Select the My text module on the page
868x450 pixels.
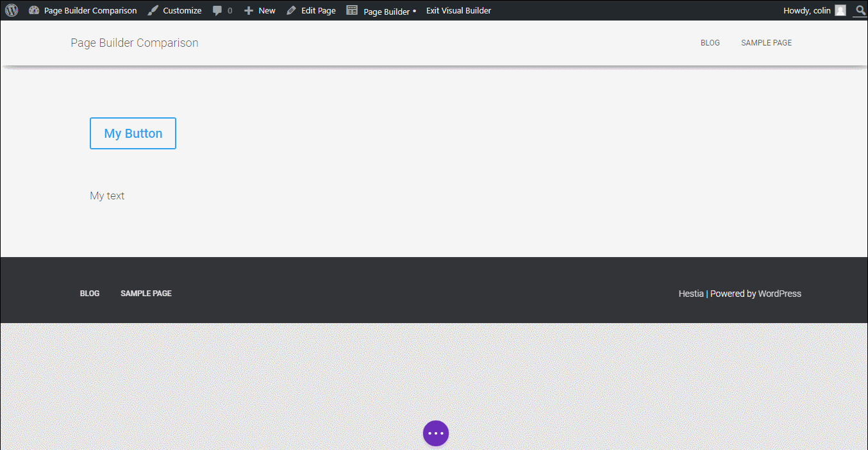tap(107, 196)
